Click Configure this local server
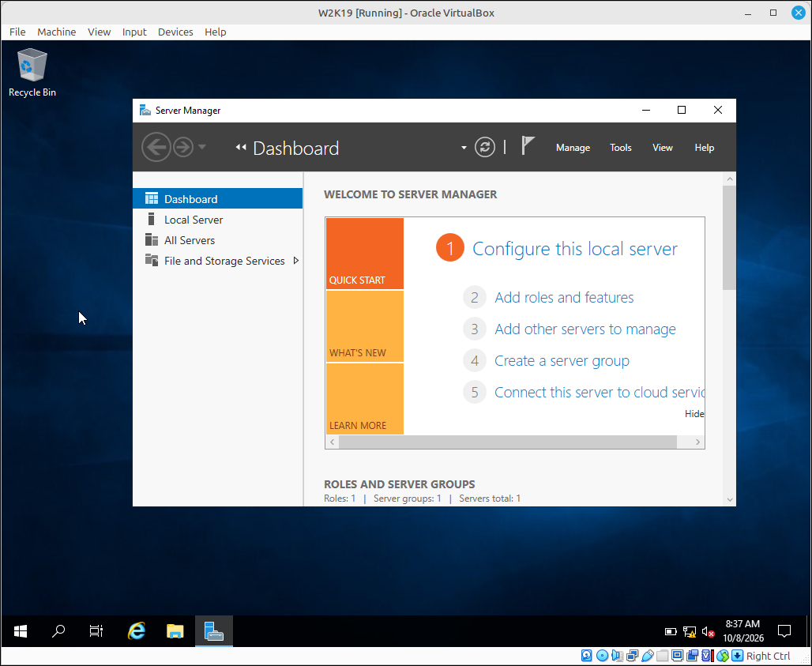 click(x=575, y=249)
